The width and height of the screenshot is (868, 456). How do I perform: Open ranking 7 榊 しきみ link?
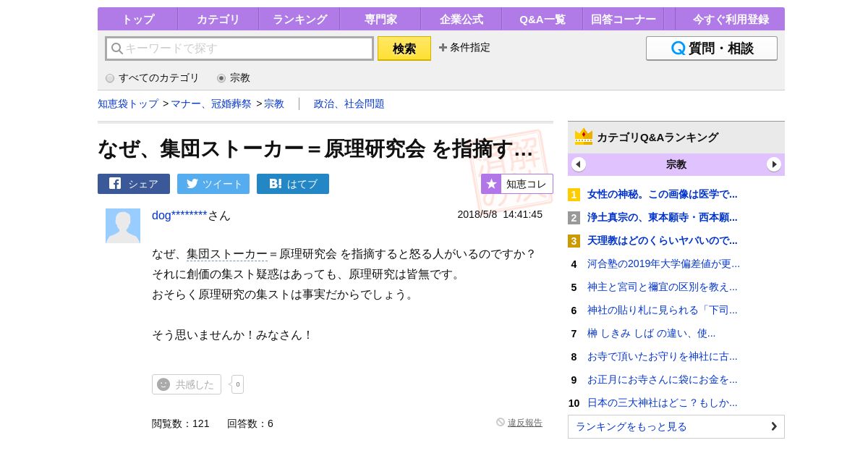tap(651, 333)
